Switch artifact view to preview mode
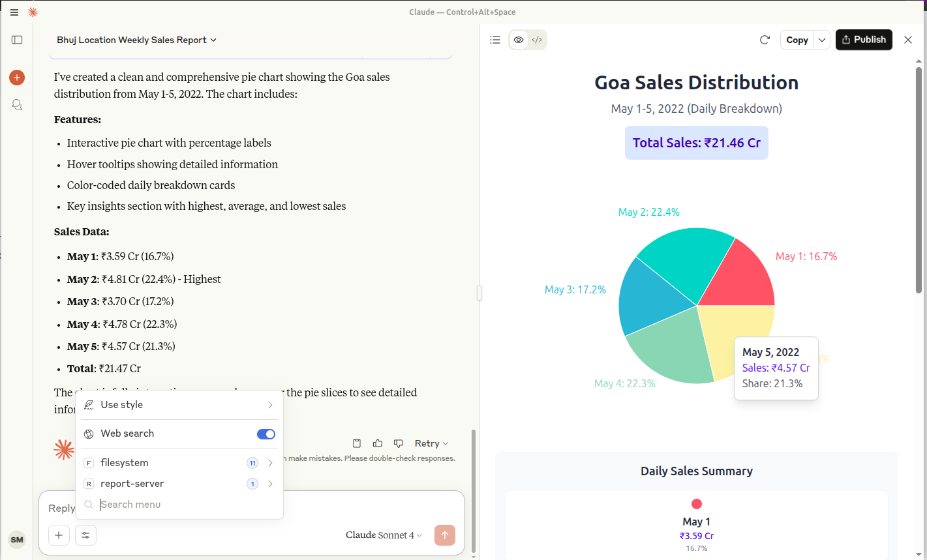 519,40
